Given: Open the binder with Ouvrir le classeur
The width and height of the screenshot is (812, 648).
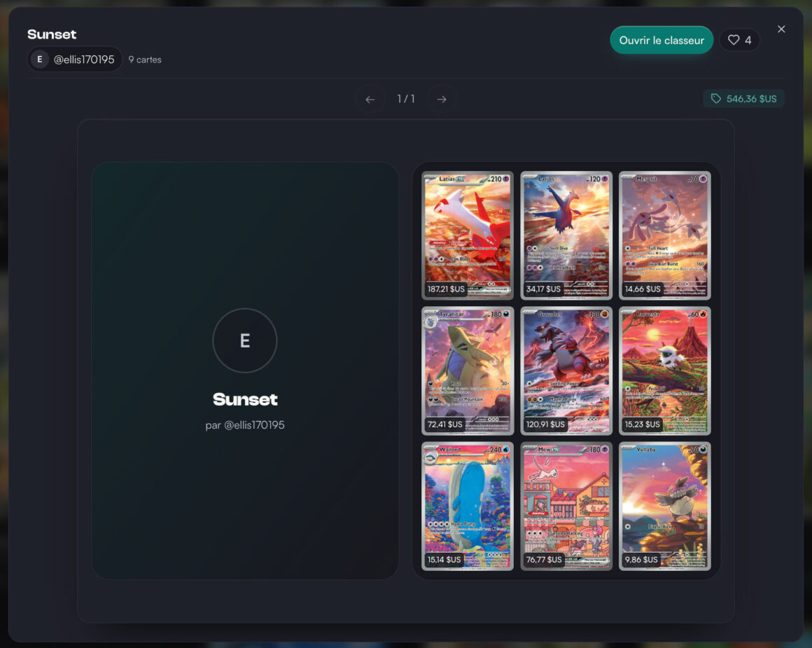Looking at the screenshot, I should click(x=661, y=40).
